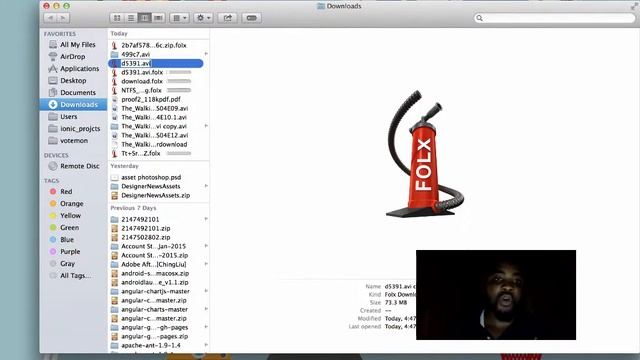Select proof2_118kpdf.pdf file
The image size is (640, 360).
click(151, 99)
